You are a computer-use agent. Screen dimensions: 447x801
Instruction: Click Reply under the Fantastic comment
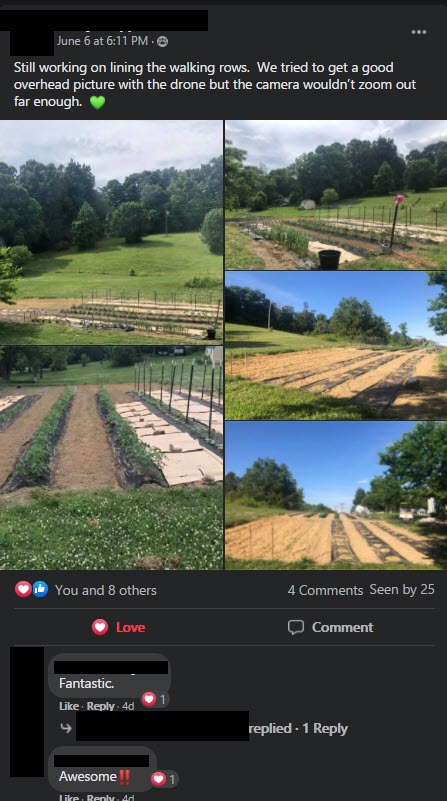[100, 705]
